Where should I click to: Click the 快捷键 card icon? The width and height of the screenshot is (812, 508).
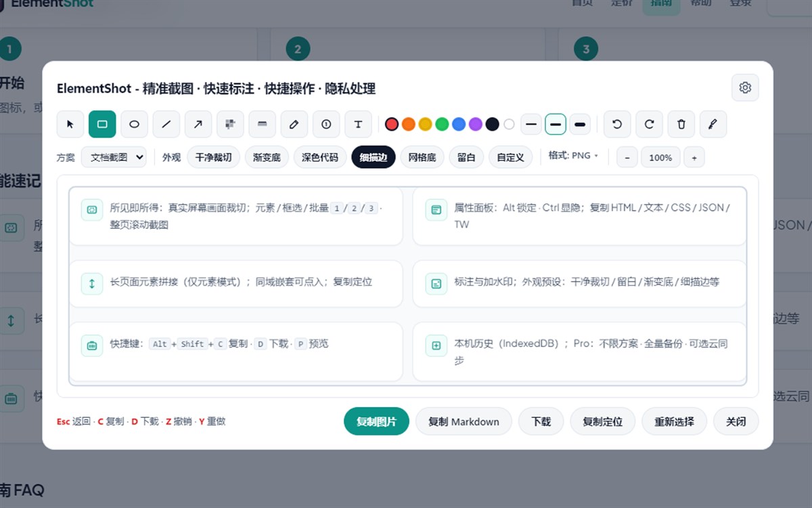click(92, 345)
